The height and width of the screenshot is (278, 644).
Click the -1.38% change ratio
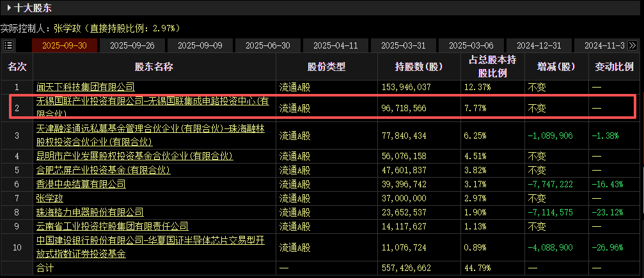click(x=604, y=135)
